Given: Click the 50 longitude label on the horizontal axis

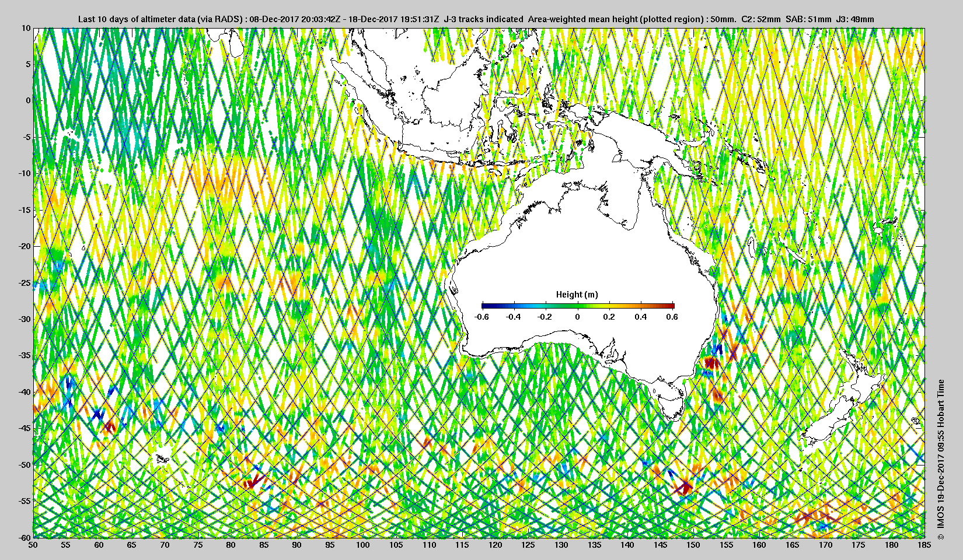Looking at the screenshot, I should [33, 545].
